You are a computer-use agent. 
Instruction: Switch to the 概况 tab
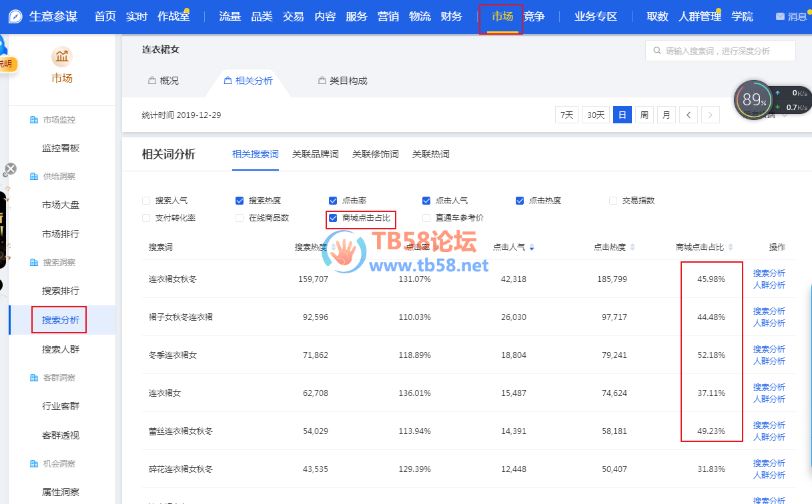(x=163, y=81)
